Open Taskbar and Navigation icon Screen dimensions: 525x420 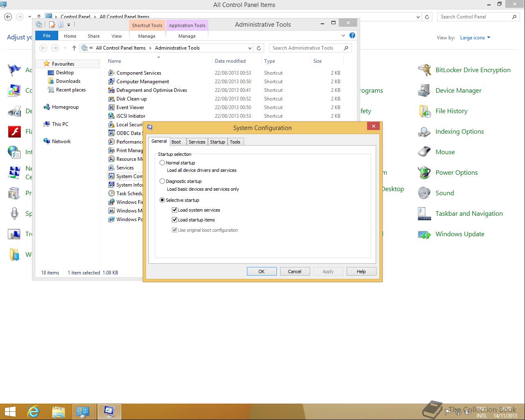tap(424, 214)
